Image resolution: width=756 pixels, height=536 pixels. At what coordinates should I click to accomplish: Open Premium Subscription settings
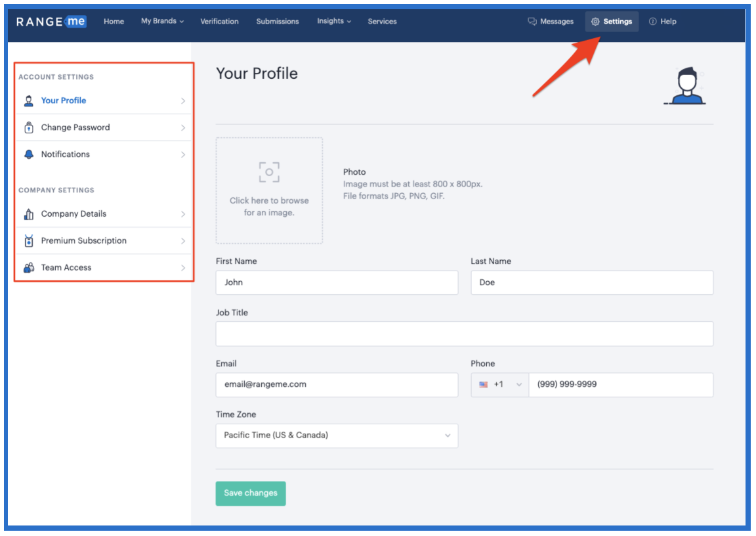(104, 241)
